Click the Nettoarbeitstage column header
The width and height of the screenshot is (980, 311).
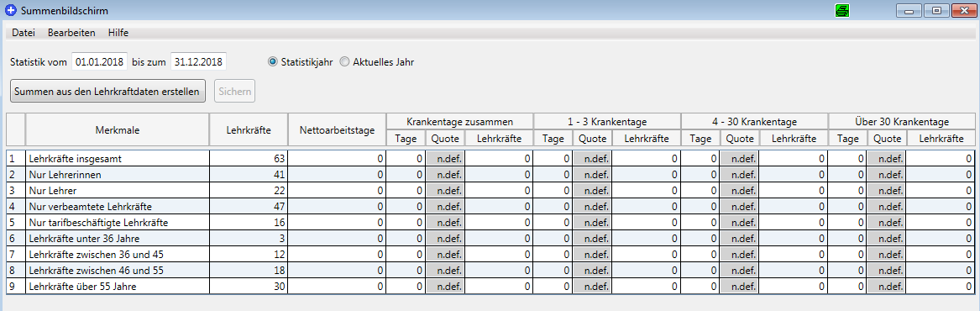pos(337,130)
